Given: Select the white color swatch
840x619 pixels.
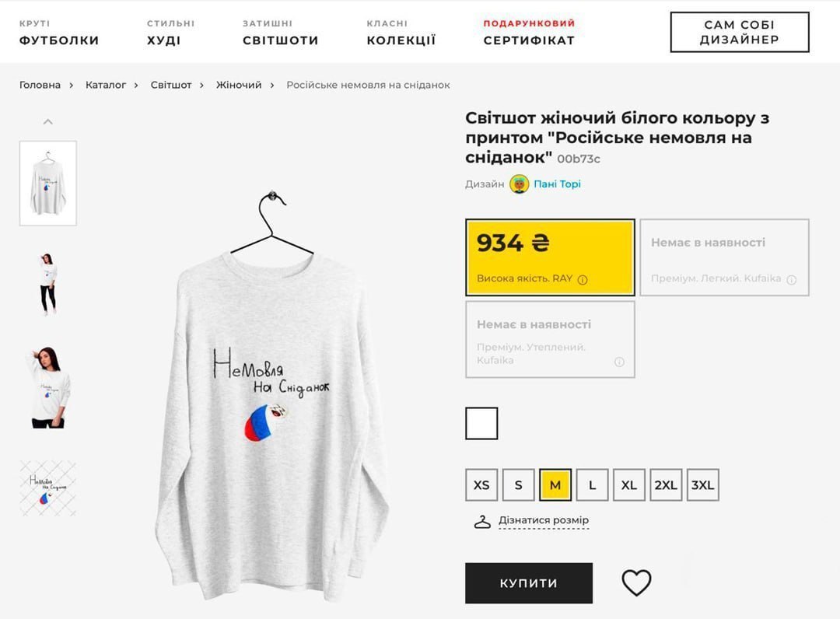Looking at the screenshot, I should point(481,423).
